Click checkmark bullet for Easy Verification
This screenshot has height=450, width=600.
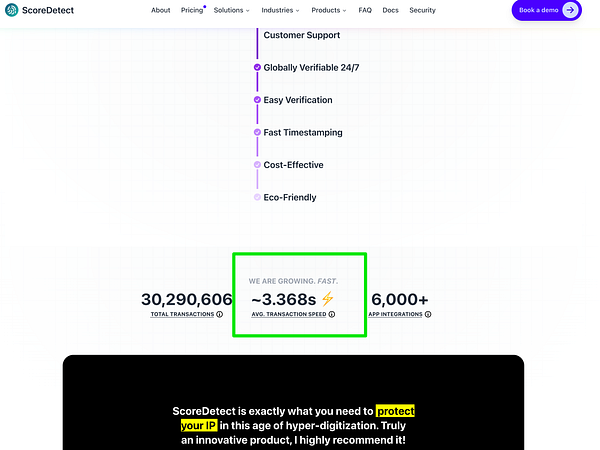click(x=257, y=100)
